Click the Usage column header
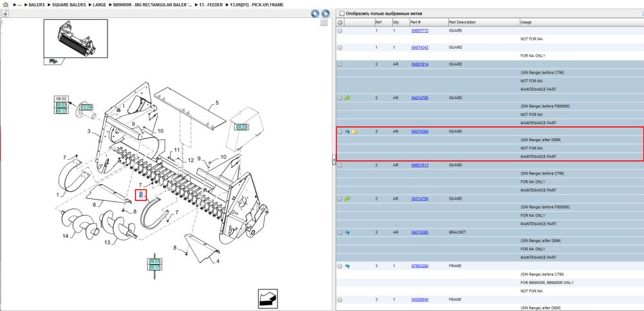 point(581,22)
